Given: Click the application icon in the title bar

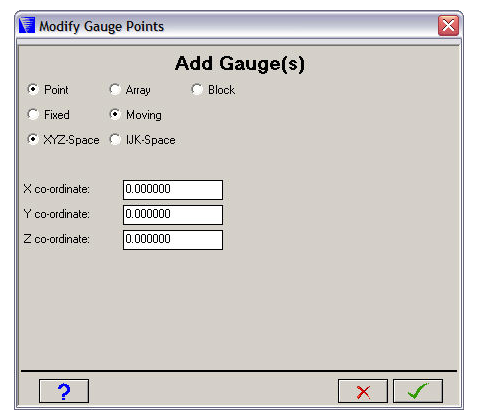Looking at the screenshot, I should tap(27, 26).
